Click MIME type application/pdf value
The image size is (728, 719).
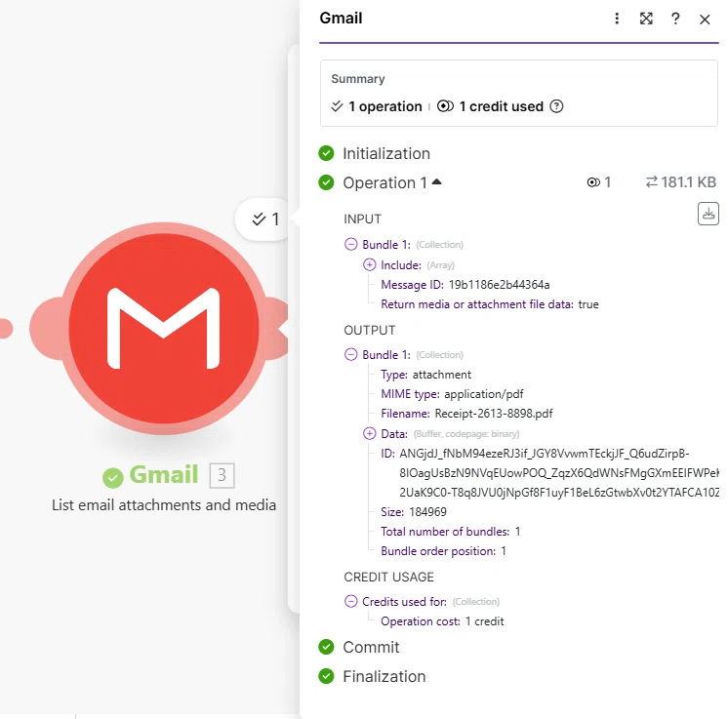tap(483, 394)
